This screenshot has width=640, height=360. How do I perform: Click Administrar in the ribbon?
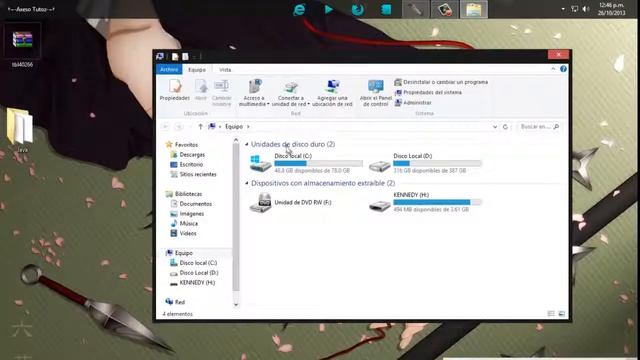(413, 103)
